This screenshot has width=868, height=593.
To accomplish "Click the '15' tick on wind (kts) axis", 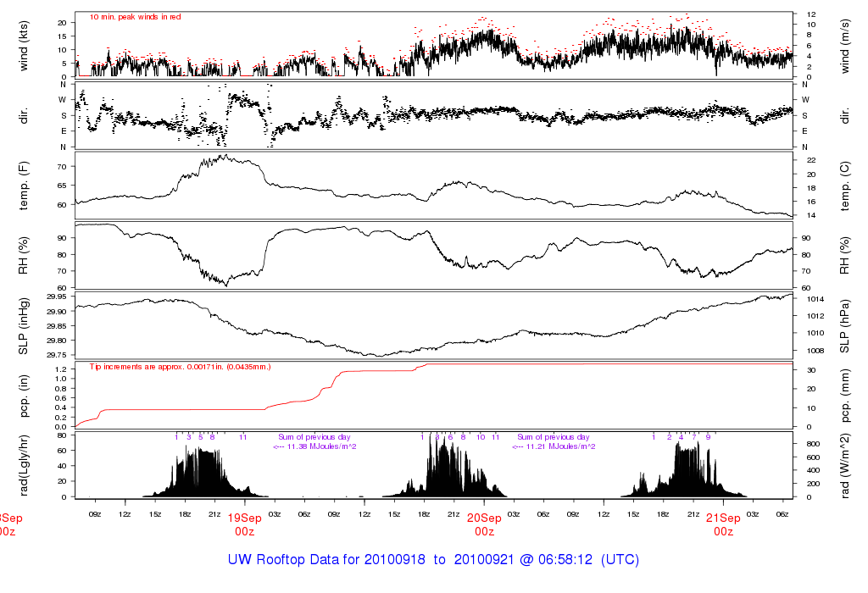I will pos(62,36).
